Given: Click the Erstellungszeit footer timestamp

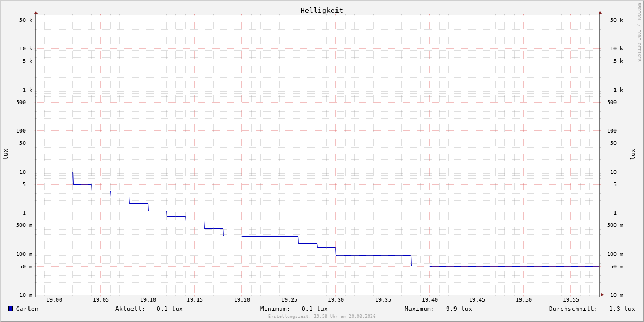Looking at the screenshot, I should tap(322, 316).
